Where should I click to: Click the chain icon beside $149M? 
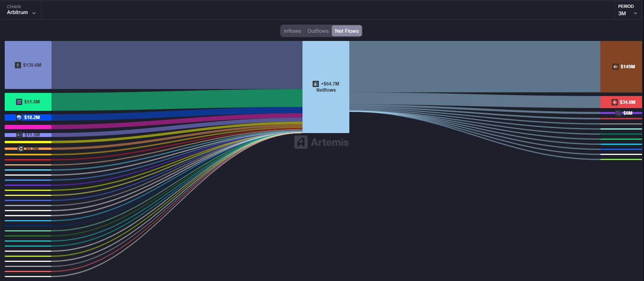[615, 67]
